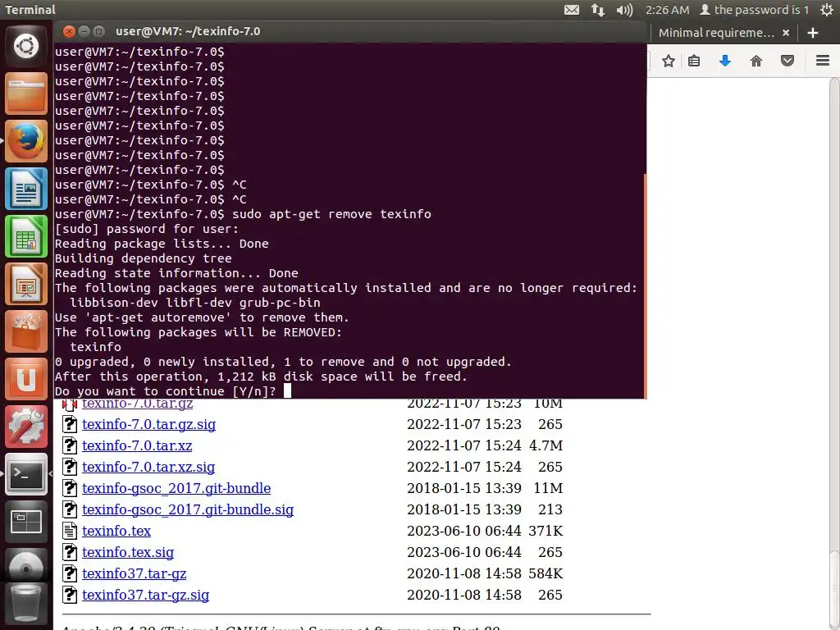Open the texinfo37.tar-gz link

click(x=134, y=573)
